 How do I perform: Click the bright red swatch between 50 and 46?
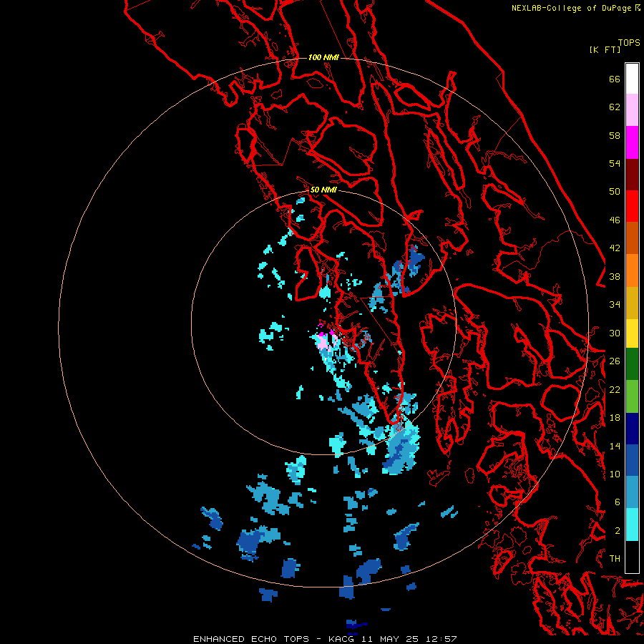pyautogui.click(x=632, y=206)
